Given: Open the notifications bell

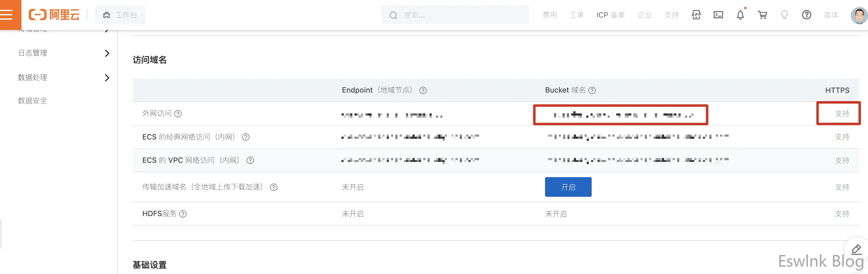Looking at the screenshot, I should (x=740, y=15).
